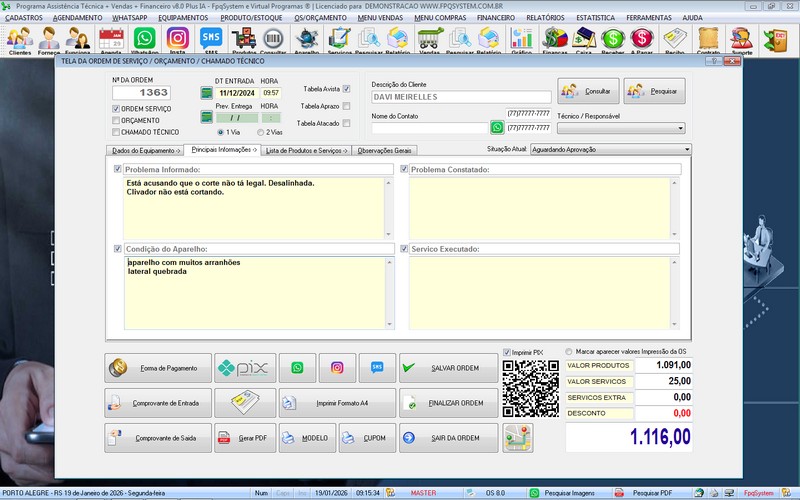Click the Nome do Contato input field

430,128
